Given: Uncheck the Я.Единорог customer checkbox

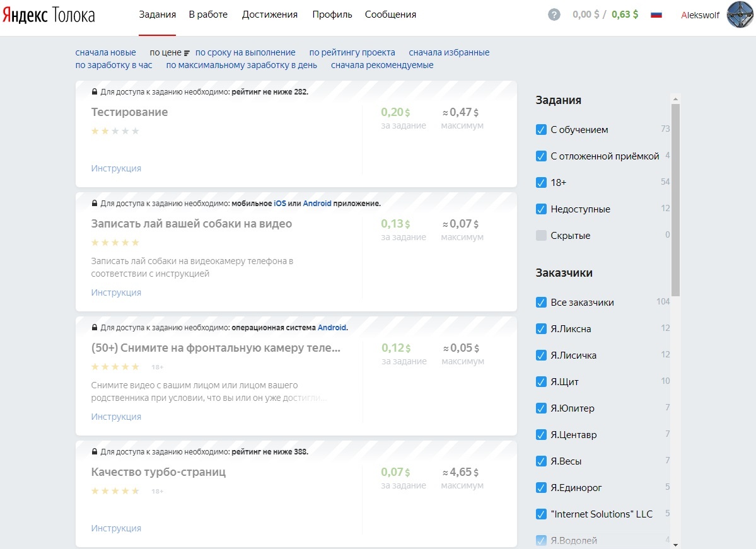Looking at the screenshot, I should (x=541, y=488).
